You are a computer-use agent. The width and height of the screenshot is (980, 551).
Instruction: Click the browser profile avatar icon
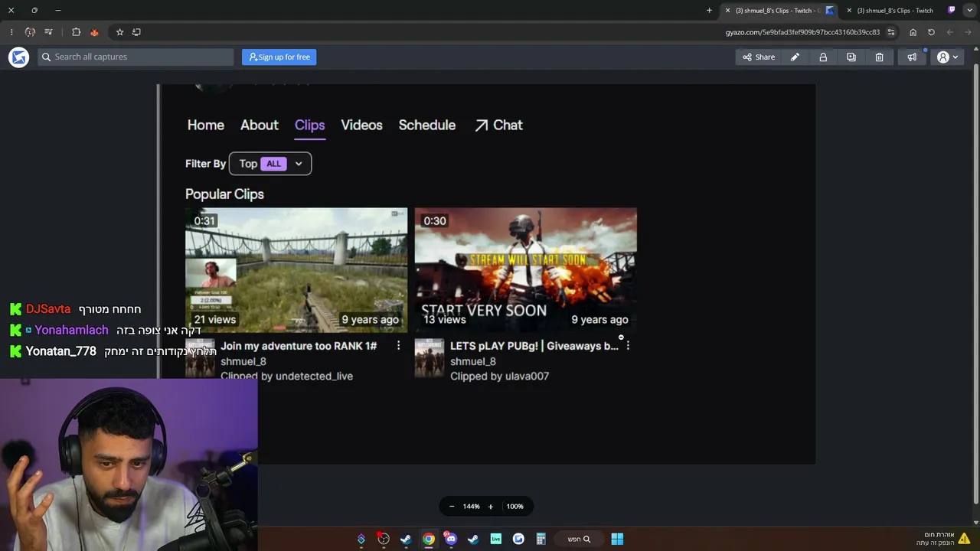30,32
